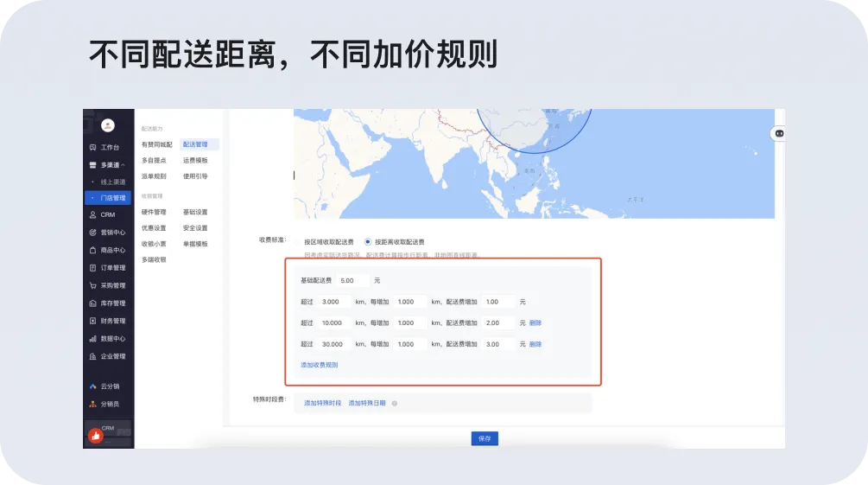
Task: Click the 保存 button
Action: point(485,438)
